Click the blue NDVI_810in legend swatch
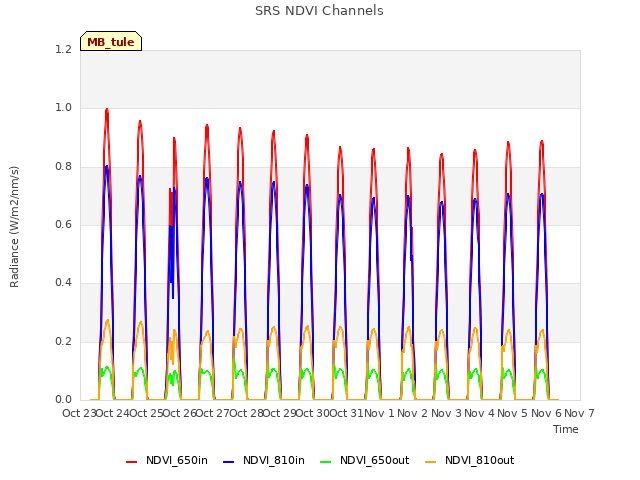 (229, 461)
